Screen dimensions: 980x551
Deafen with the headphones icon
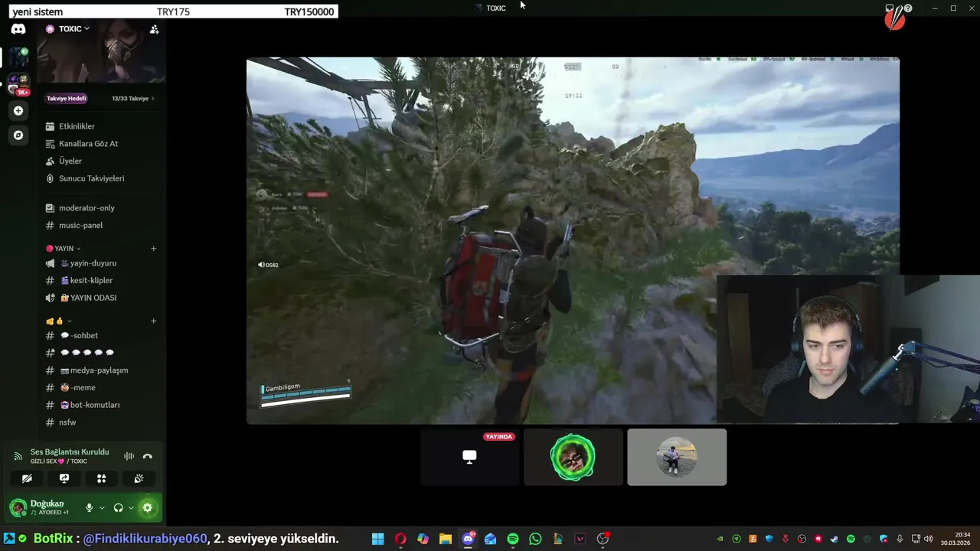(x=118, y=507)
